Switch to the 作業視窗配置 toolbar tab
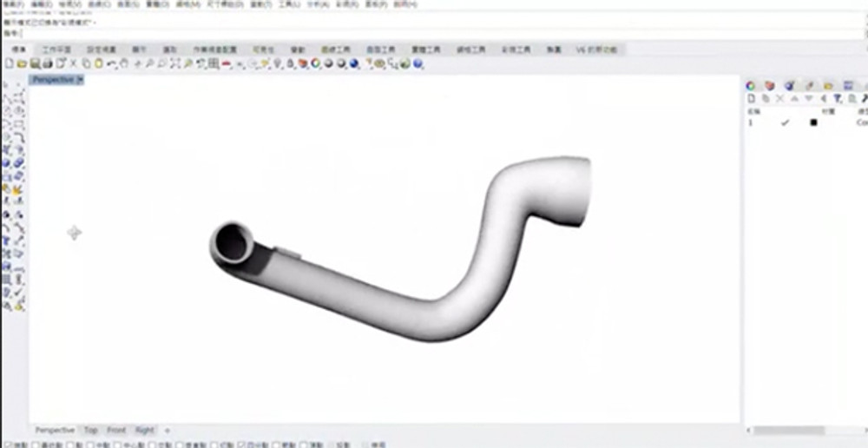 [x=214, y=49]
